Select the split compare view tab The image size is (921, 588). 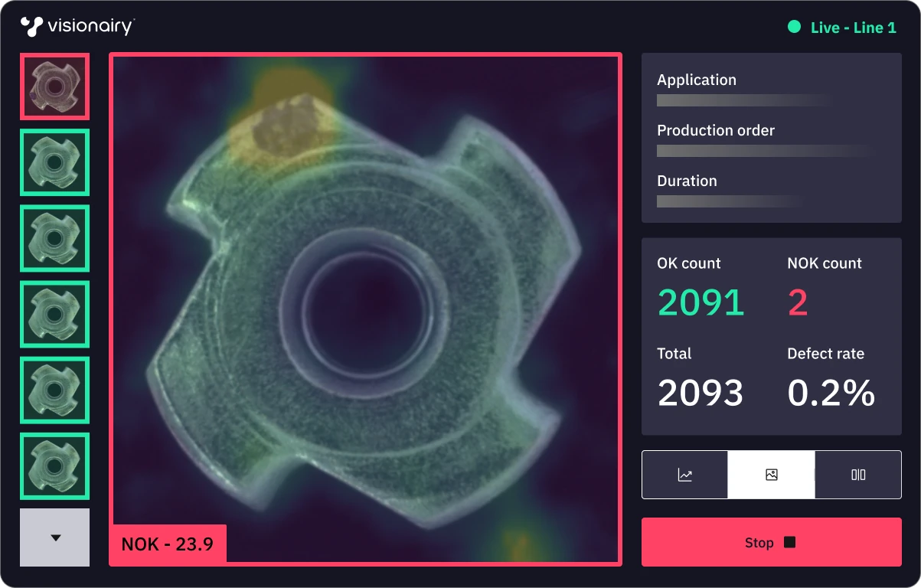pos(857,475)
